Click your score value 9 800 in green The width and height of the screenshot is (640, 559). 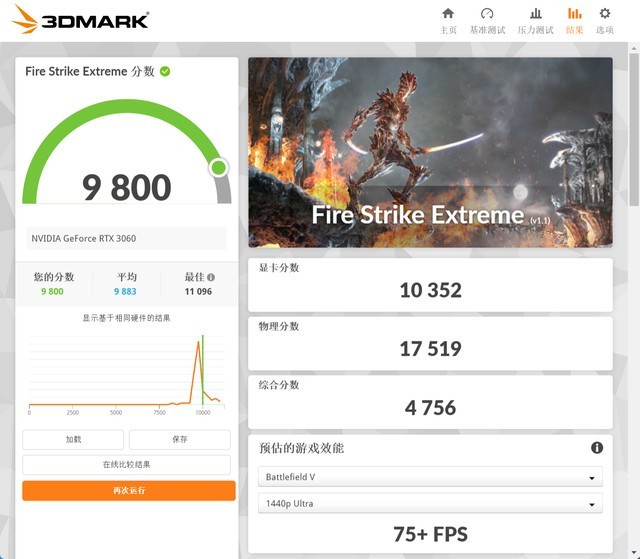click(x=52, y=291)
